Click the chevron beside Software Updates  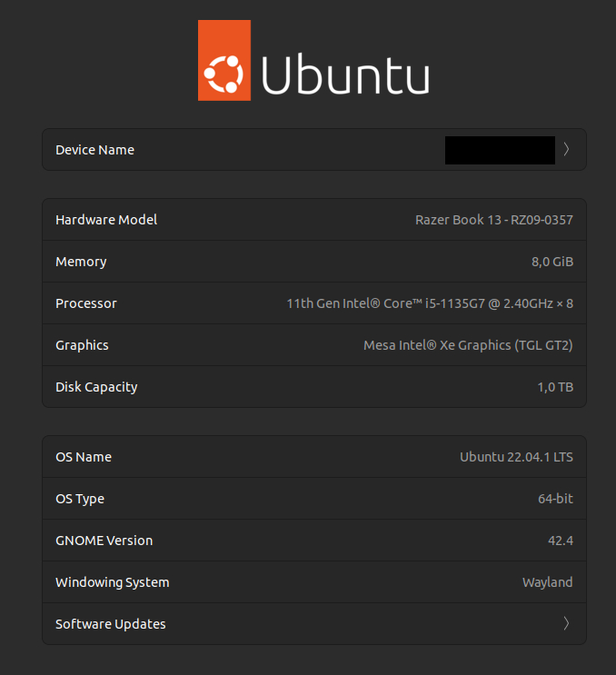coord(567,623)
